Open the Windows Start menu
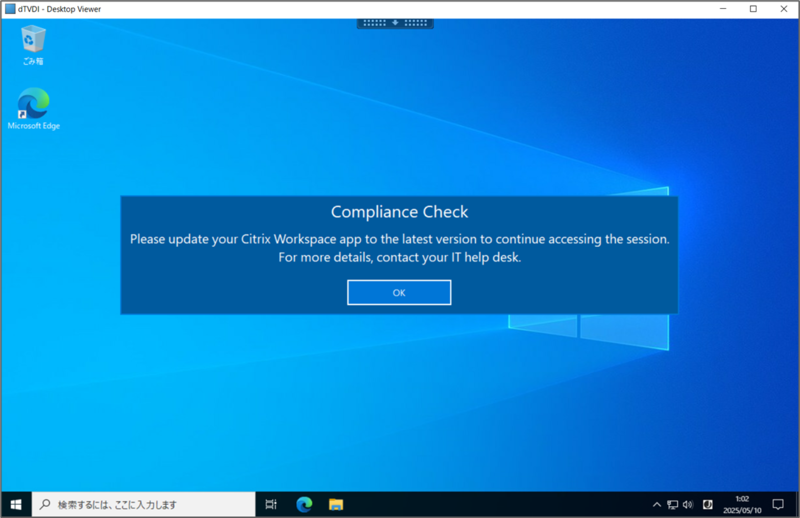Image resolution: width=800 pixels, height=518 pixels. [x=16, y=505]
